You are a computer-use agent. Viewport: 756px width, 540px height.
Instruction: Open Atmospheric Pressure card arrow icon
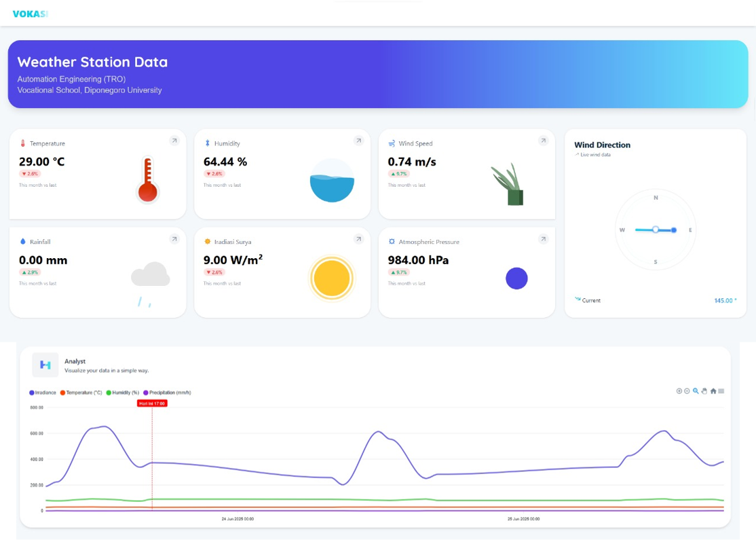[x=543, y=239]
